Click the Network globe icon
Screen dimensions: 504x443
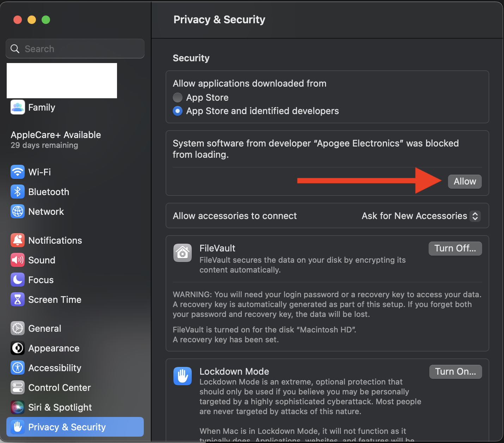tap(18, 211)
